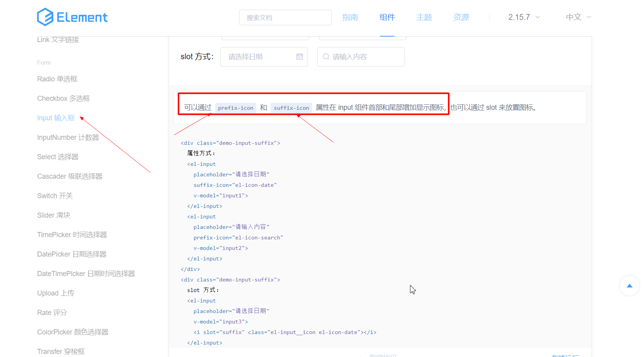Click the 请选择日期 input field
Viewport: 644px width, 357px height.
264,57
